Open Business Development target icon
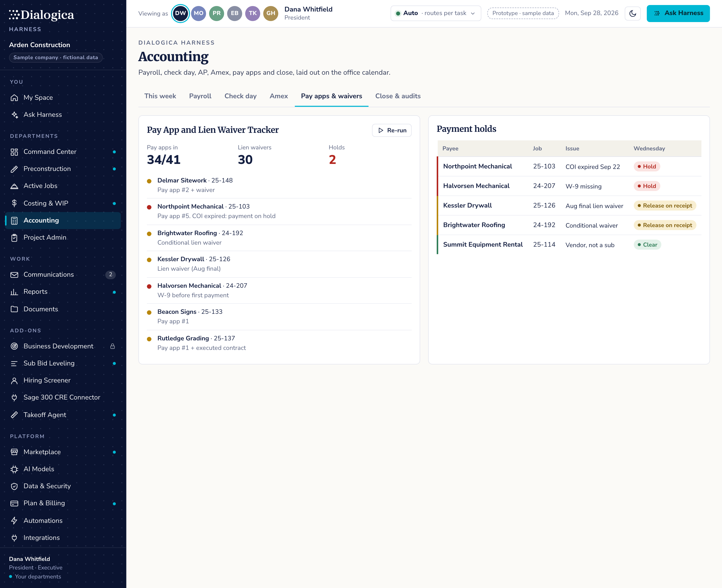This screenshot has width=722, height=588. point(14,346)
